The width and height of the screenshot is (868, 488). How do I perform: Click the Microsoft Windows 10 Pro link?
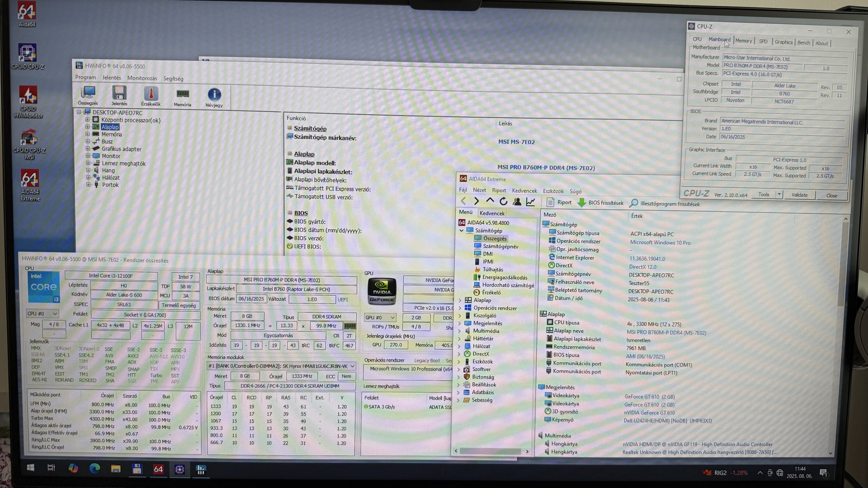pyautogui.click(x=660, y=243)
